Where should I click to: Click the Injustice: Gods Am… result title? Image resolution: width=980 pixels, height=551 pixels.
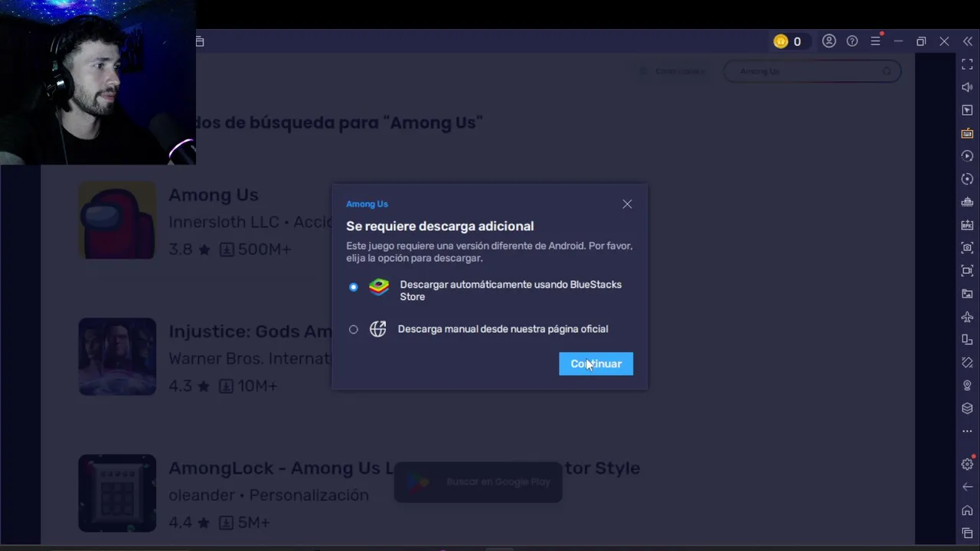pos(250,331)
